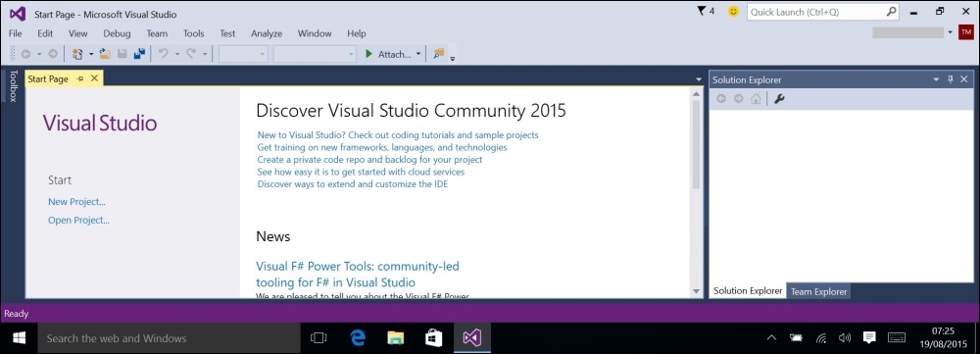
Task: Click the TM account avatar
Action: [x=965, y=32]
